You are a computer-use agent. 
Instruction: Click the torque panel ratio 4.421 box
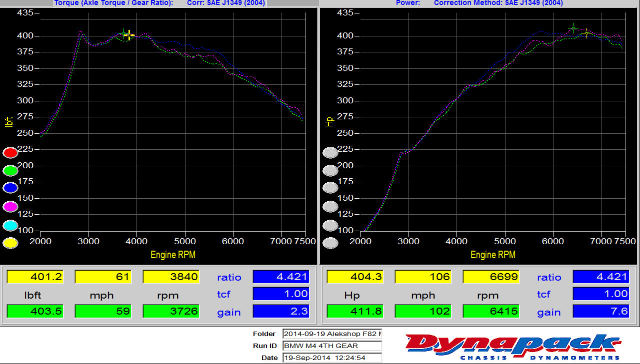[x=281, y=277]
